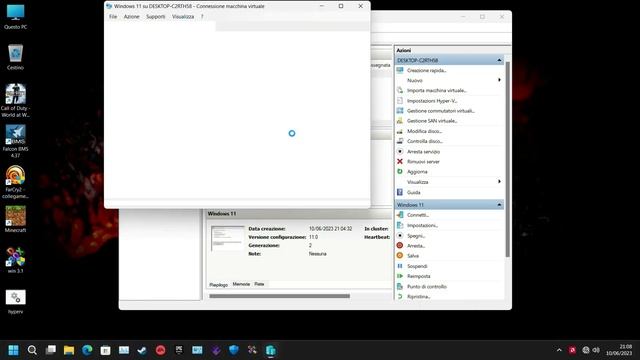Open the ? help menu in VM window
Viewport: 640px width, 360px height.
pos(202,17)
